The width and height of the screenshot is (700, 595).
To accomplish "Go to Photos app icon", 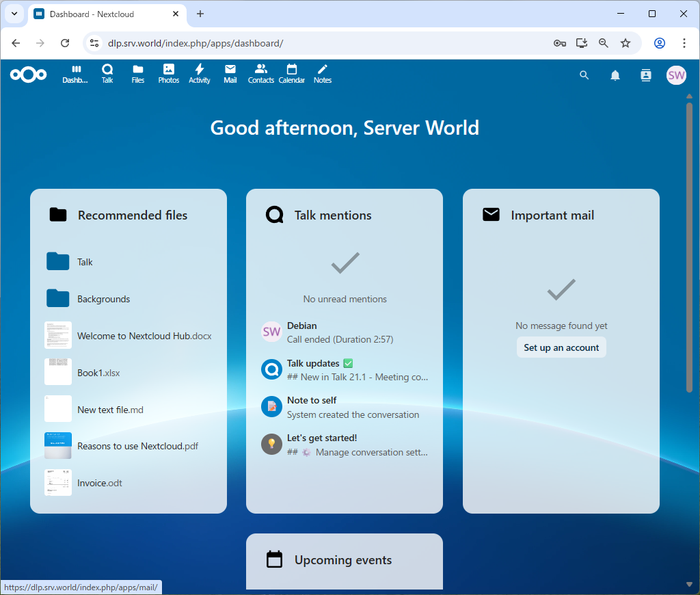I will 169,74.
